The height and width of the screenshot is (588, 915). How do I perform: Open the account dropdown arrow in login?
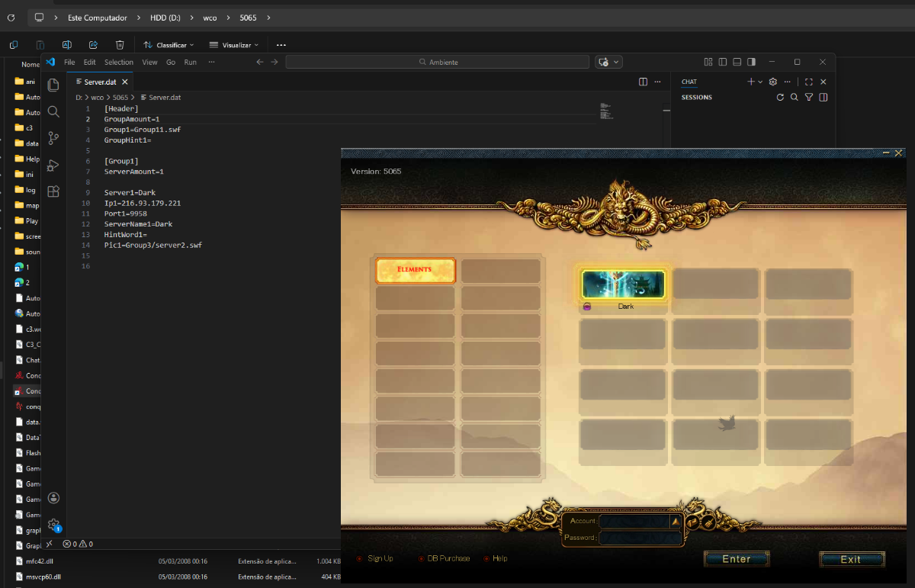675,521
